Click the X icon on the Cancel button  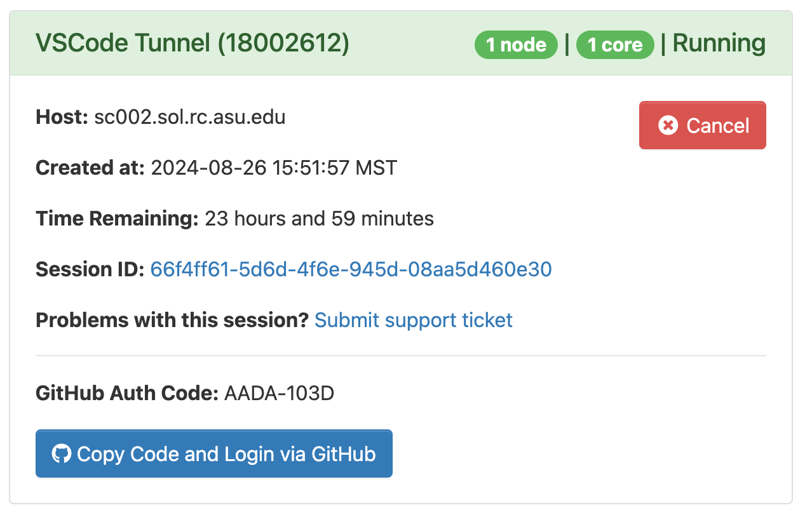[x=668, y=126]
